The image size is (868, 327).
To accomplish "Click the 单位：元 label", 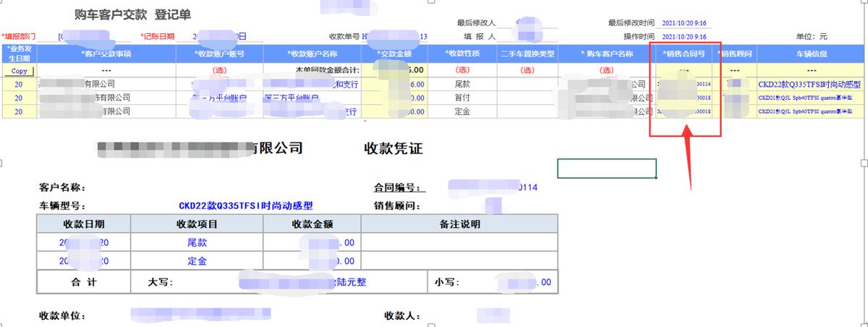I will click(812, 36).
